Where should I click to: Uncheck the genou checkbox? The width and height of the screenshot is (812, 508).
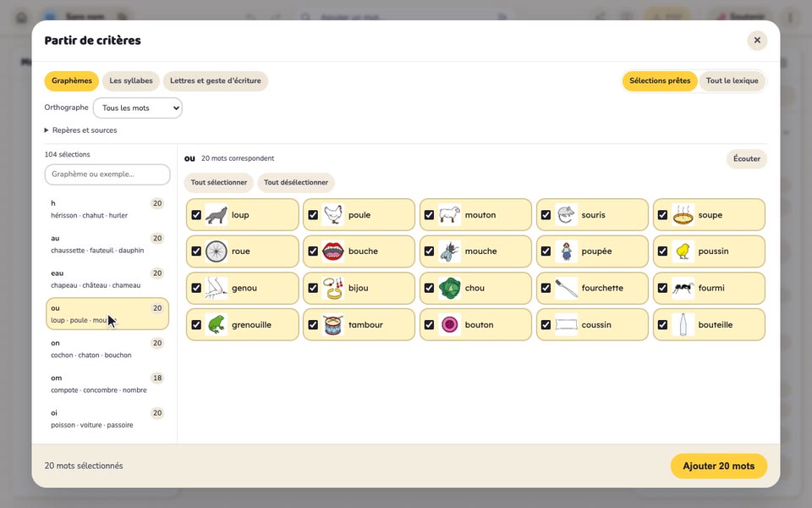tap(196, 288)
